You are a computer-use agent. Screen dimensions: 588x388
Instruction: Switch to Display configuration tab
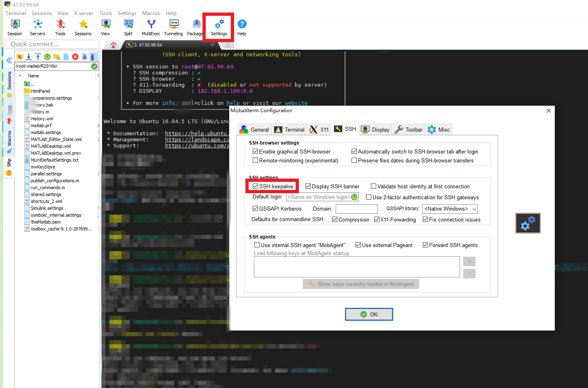pos(375,130)
